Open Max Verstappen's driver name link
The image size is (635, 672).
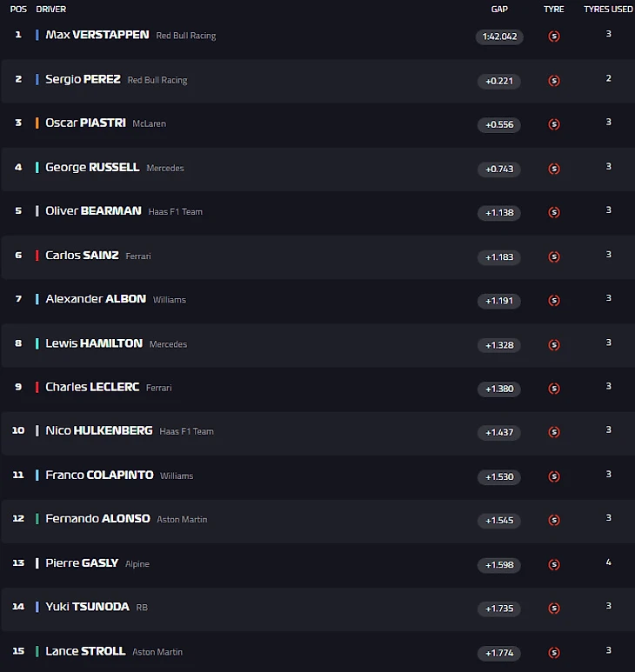pos(97,35)
